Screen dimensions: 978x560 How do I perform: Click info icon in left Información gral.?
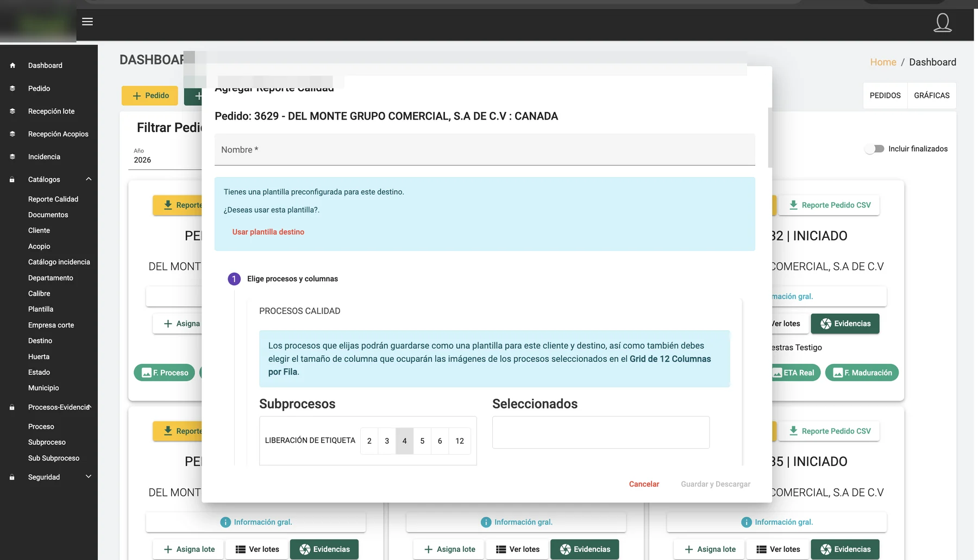[225, 522]
